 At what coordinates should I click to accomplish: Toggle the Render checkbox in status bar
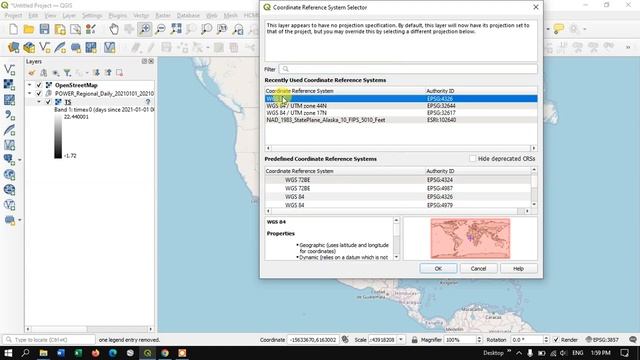click(556, 340)
